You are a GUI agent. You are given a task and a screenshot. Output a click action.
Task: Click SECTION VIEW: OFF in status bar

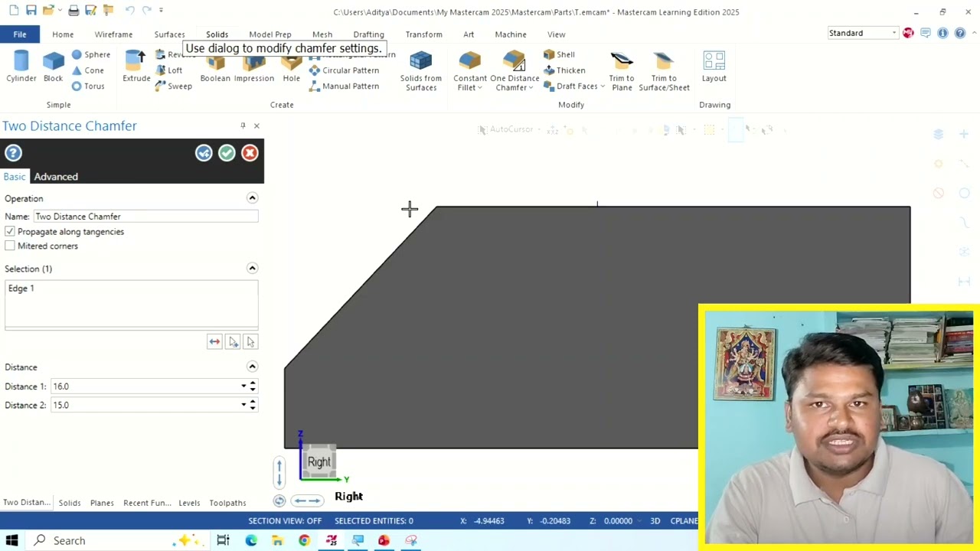tap(285, 521)
